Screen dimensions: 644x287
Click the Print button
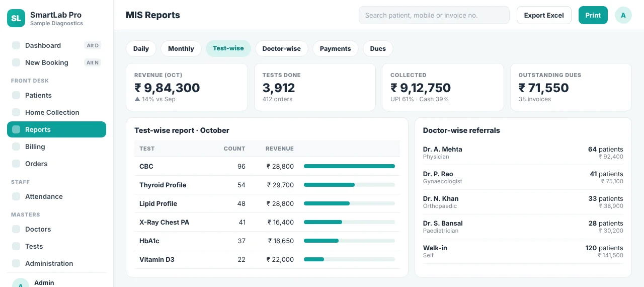(x=593, y=15)
